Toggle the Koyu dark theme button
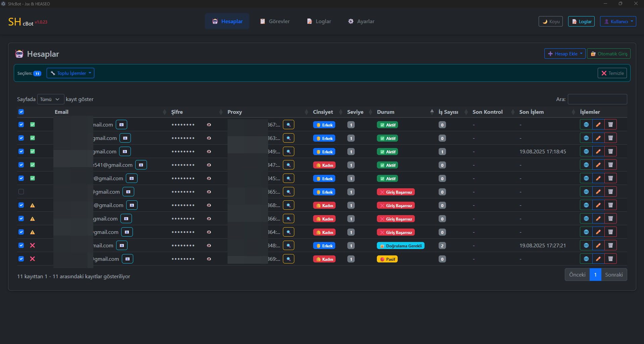Viewport: 644px width, 344px height. (551, 21)
